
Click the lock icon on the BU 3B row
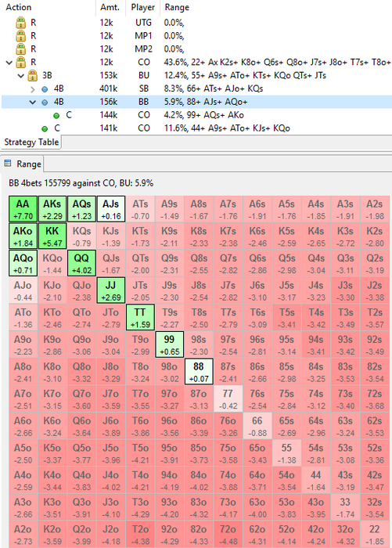click(32, 75)
